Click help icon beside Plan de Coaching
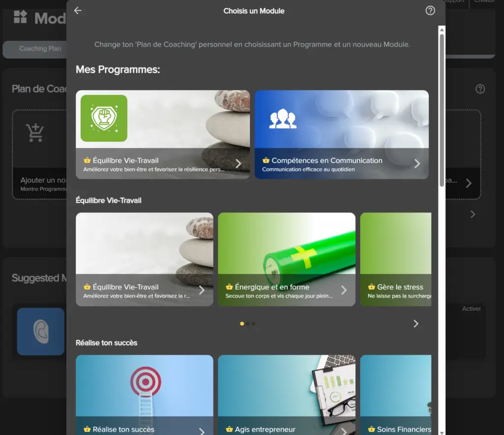Screen dimensions: 504x435 coord(480,89)
